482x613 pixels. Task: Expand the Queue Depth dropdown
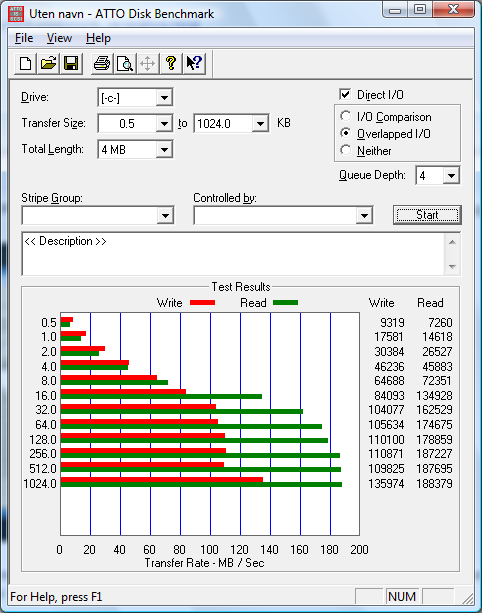coord(451,176)
